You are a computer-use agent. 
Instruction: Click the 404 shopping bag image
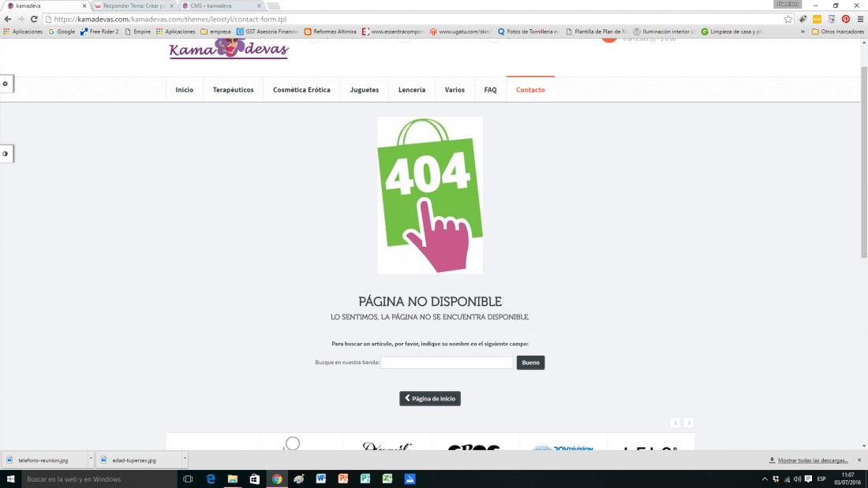(430, 195)
